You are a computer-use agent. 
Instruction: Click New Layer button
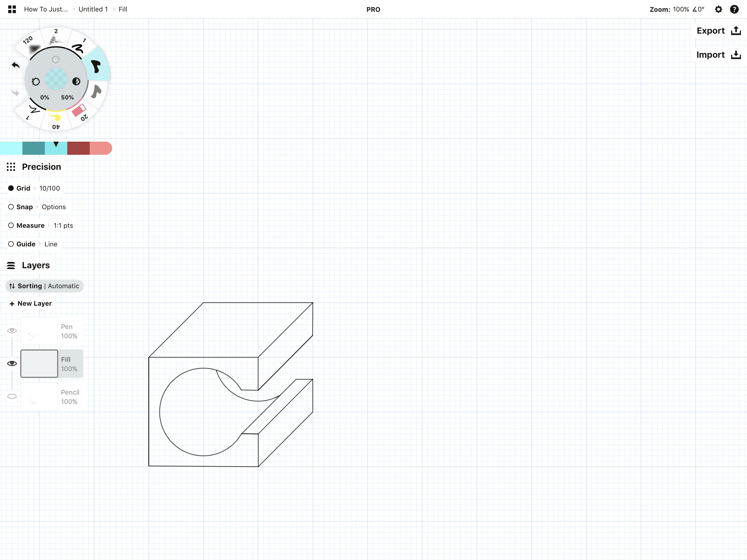(x=30, y=303)
